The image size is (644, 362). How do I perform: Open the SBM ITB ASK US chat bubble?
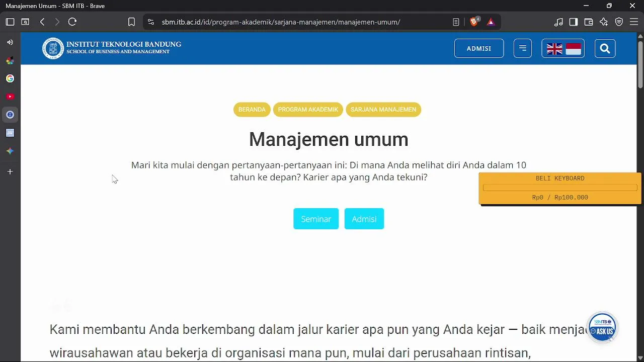(602, 327)
